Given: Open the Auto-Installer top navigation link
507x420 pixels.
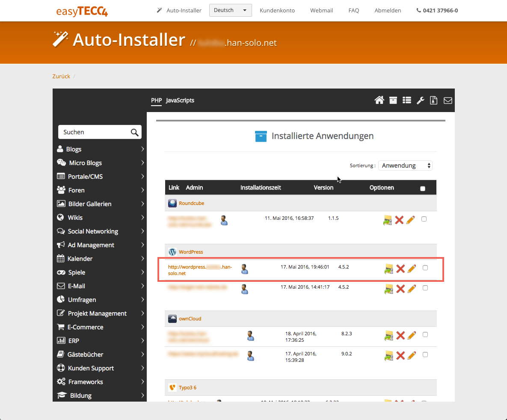Looking at the screenshot, I should (179, 10).
